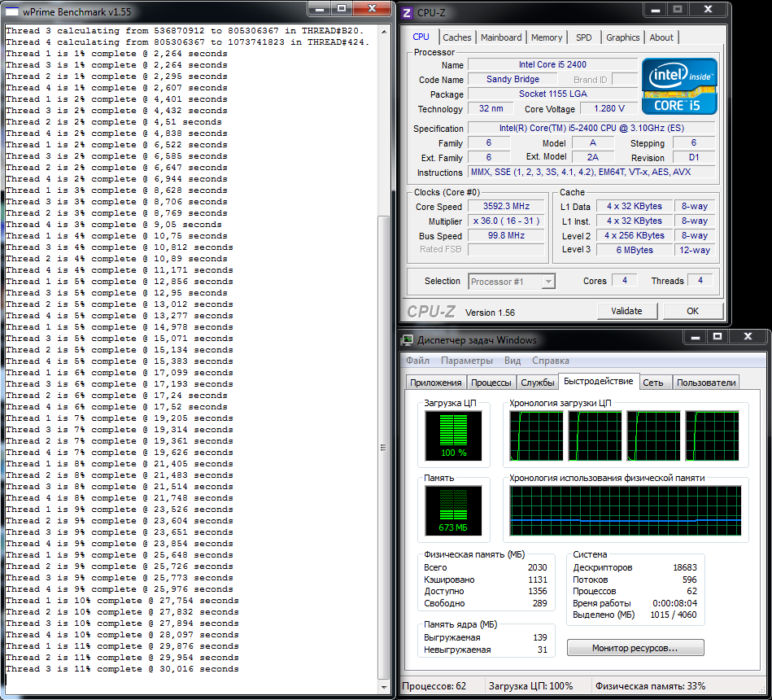The image size is (772, 700).
Task: Click the wPrime scrollbar down arrow
Action: (383, 689)
